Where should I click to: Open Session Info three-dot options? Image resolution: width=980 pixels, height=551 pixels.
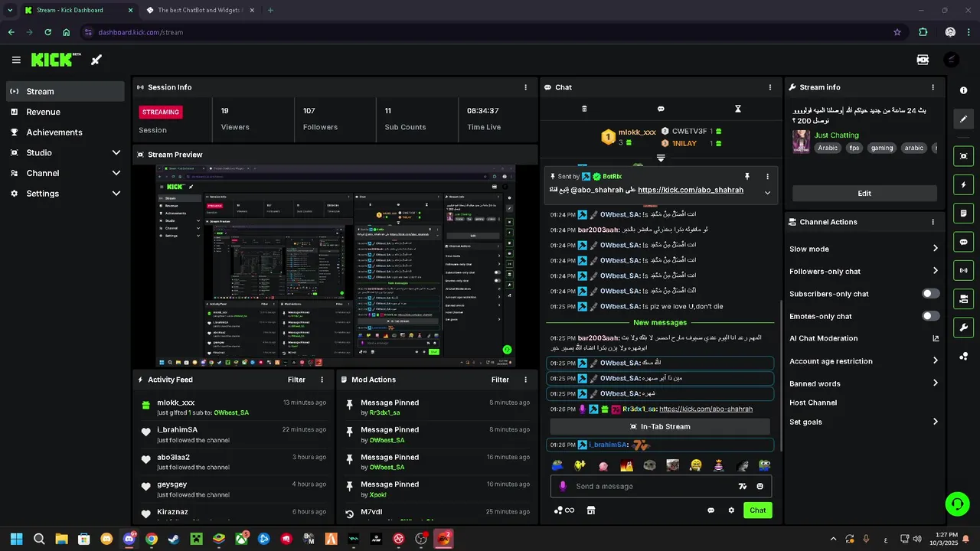525,87
